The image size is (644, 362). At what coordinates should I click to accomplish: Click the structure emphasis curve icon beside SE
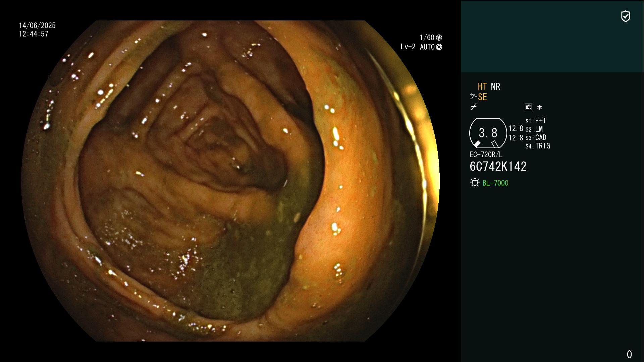pyautogui.click(x=473, y=97)
